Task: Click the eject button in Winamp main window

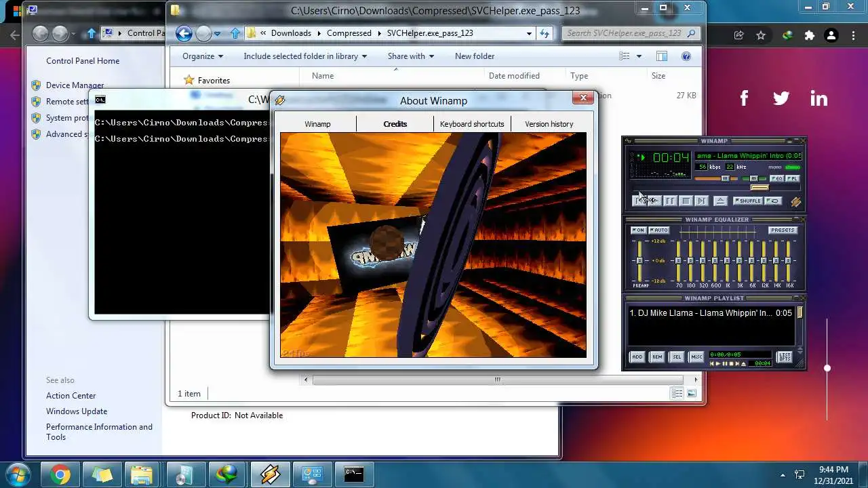Action: pos(720,201)
